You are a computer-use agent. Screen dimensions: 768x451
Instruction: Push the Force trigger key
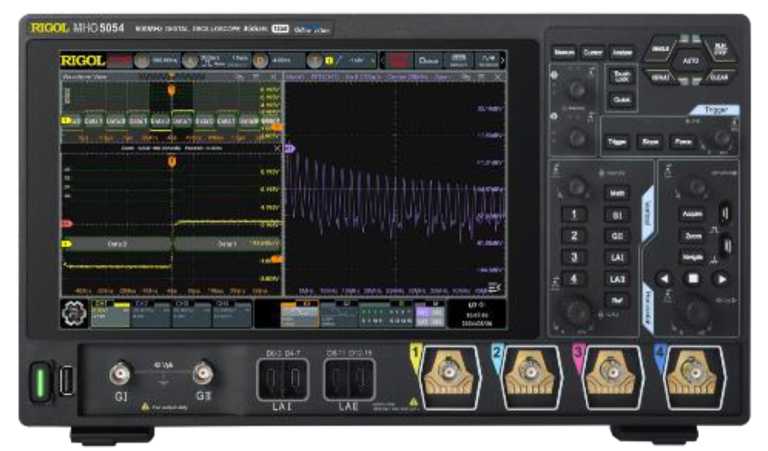tap(683, 142)
